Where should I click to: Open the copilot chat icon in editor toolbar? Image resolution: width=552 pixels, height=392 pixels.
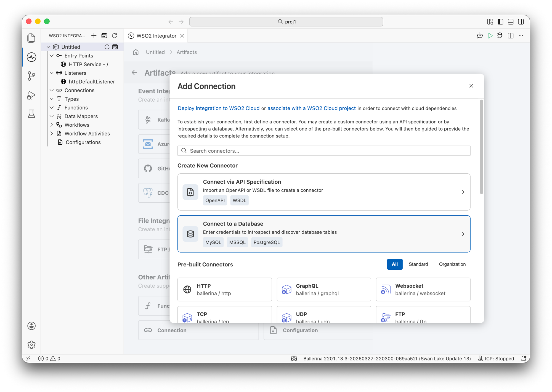[480, 36]
